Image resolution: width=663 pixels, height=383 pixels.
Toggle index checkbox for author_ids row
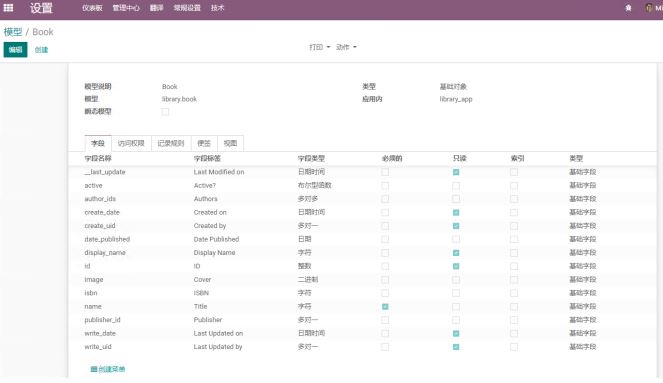pyautogui.click(x=514, y=199)
